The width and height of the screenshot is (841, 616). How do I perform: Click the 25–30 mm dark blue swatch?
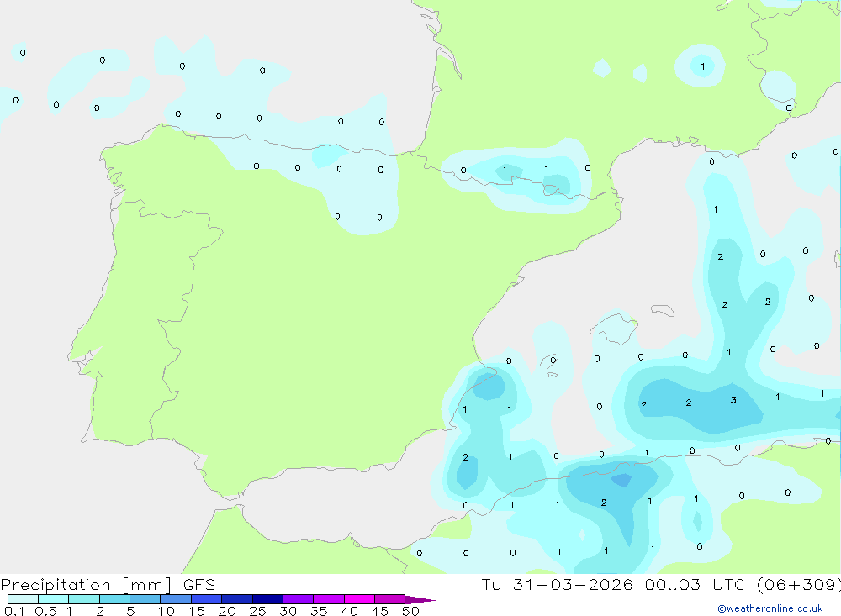(267, 599)
